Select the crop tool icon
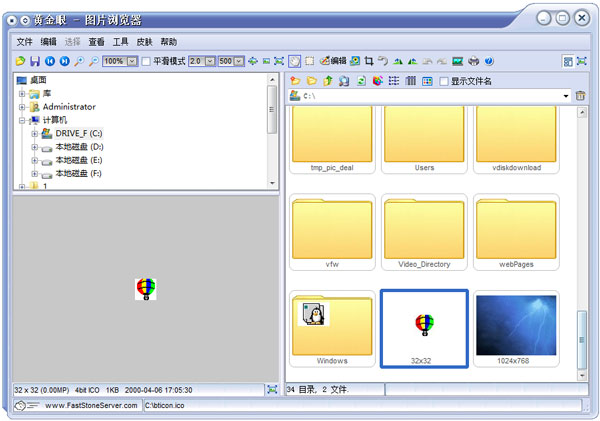This screenshot has width=600, height=421. [369, 61]
